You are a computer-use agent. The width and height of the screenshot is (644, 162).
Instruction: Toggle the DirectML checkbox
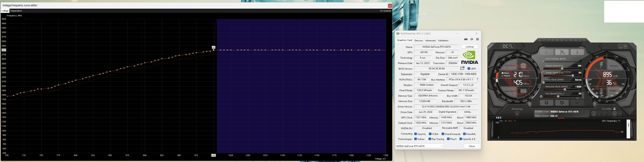[x=464, y=134]
